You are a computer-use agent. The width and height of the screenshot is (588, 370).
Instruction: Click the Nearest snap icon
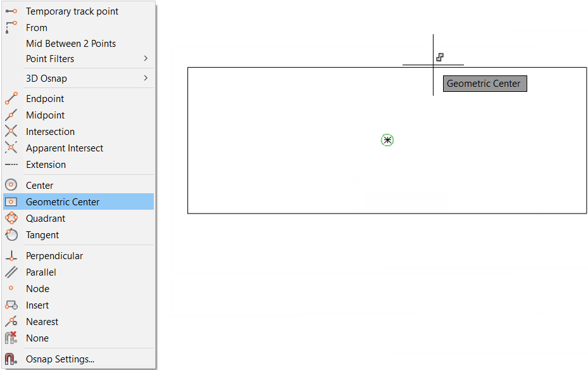[x=11, y=321]
